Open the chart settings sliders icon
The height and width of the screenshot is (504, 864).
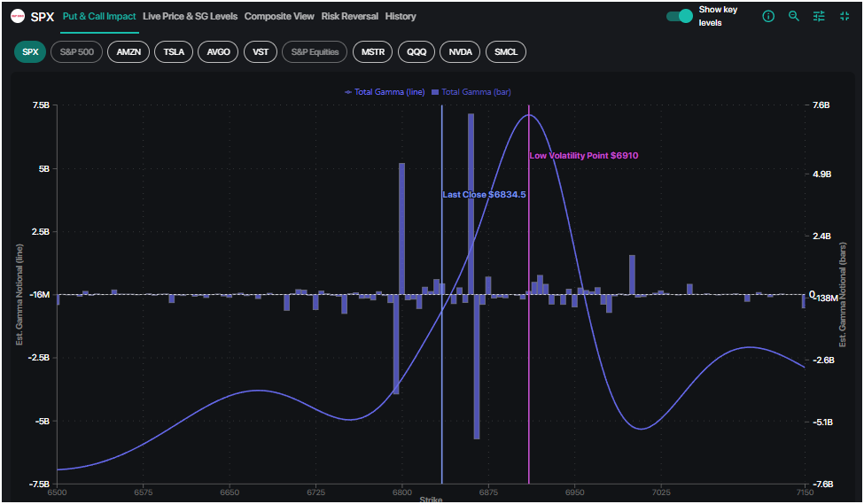pos(819,17)
